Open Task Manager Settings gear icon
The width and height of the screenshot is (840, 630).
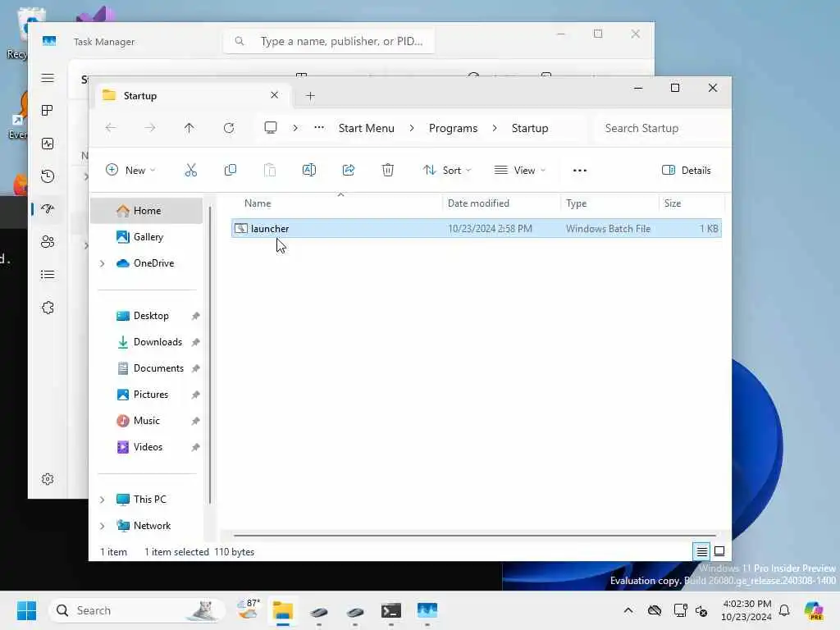tap(48, 479)
